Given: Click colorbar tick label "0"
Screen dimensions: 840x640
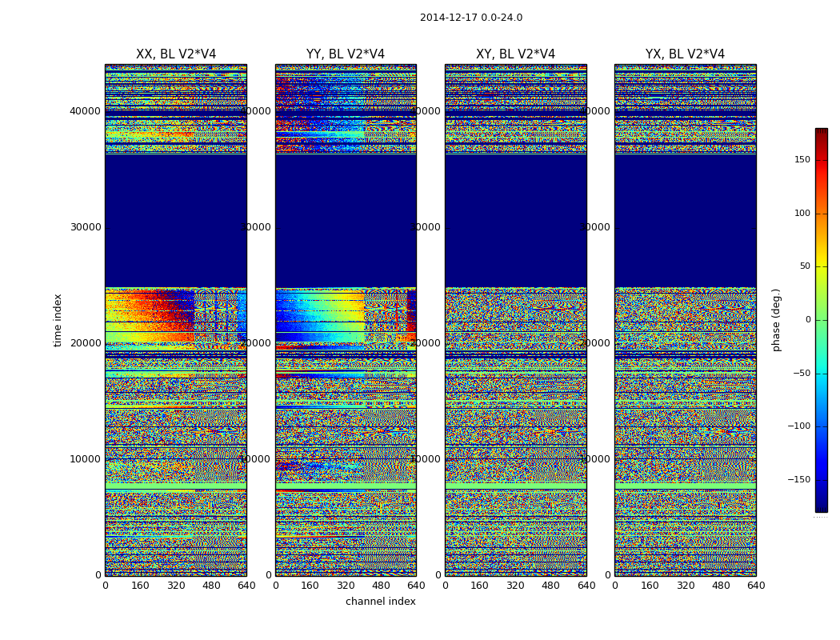Looking at the screenshot, I should [808, 320].
